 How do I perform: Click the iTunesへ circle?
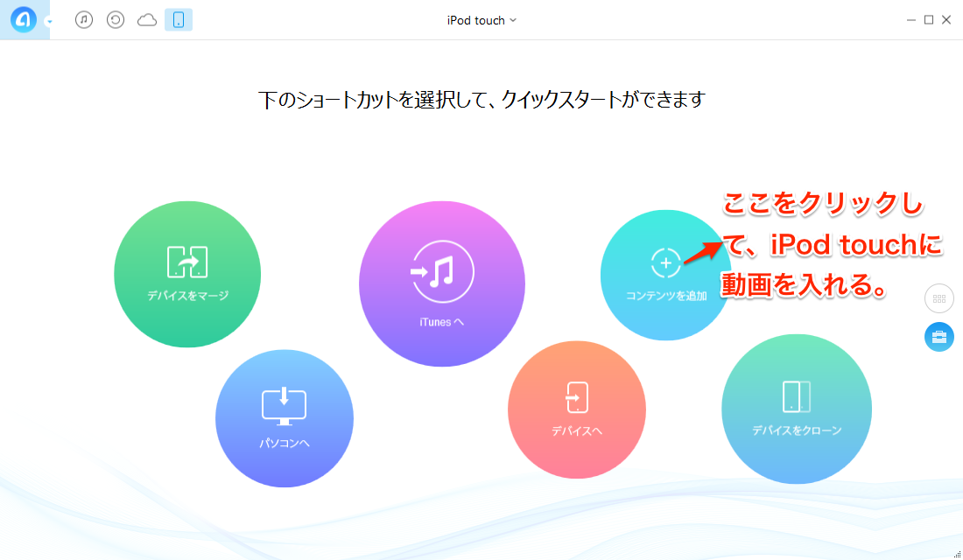[x=441, y=283]
